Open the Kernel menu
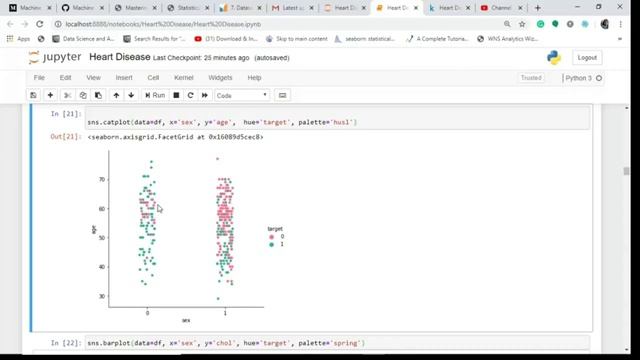Viewport: 640px width, 360px height. (184, 78)
